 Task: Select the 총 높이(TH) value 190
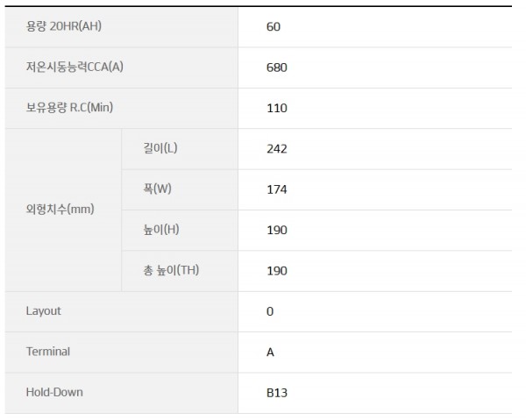tap(277, 271)
